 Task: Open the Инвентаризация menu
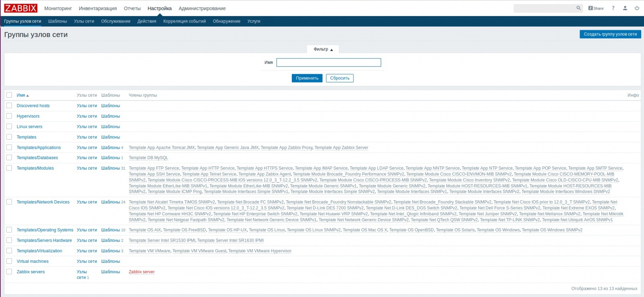[98, 8]
